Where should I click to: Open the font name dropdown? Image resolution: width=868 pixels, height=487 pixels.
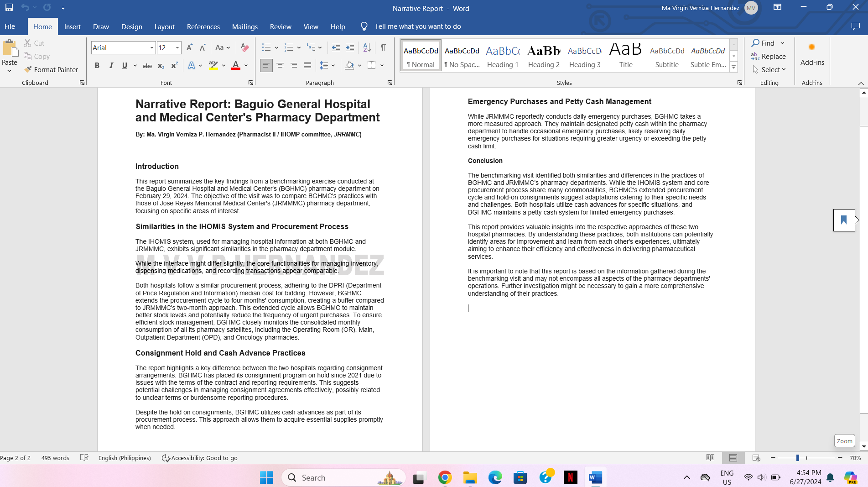(152, 47)
